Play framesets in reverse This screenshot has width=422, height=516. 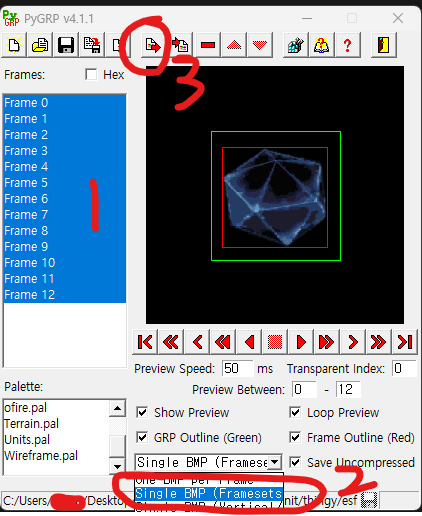tap(223, 342)
